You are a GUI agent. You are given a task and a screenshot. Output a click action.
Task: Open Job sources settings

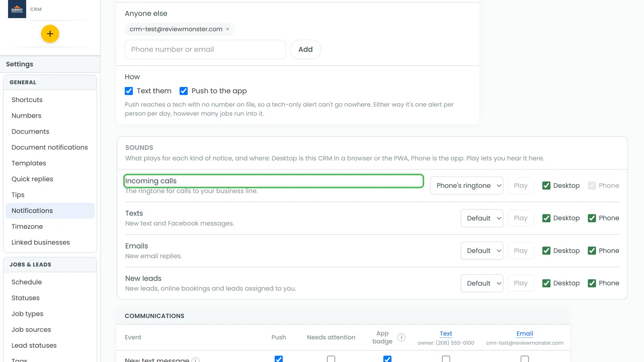click(50, 329)
